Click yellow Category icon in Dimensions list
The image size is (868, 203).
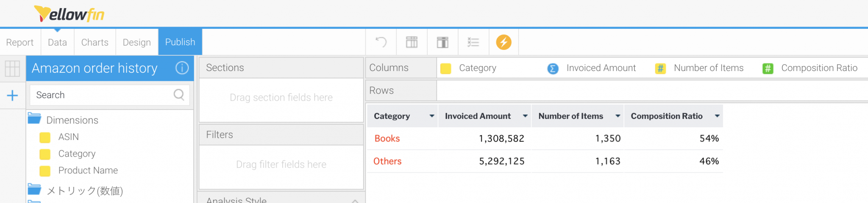click(45, 154)
